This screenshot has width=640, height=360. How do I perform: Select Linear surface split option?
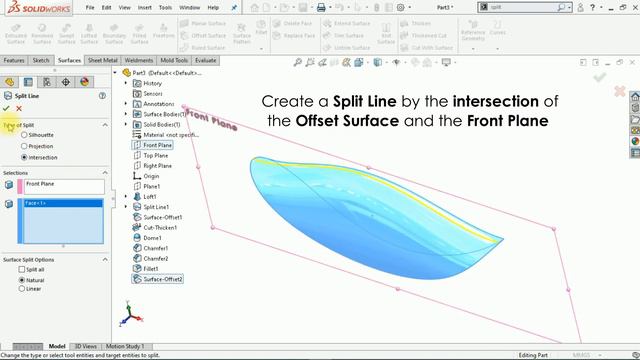(22, 289)
